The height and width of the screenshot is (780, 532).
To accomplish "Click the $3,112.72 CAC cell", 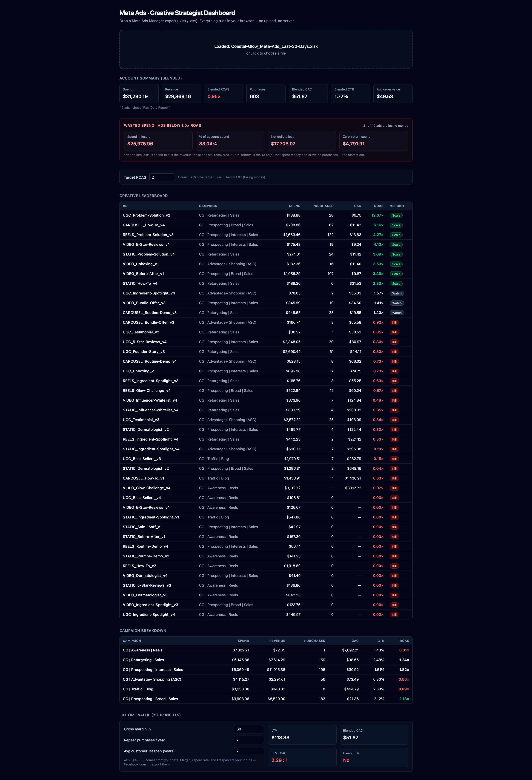I will tap(353, 488).
